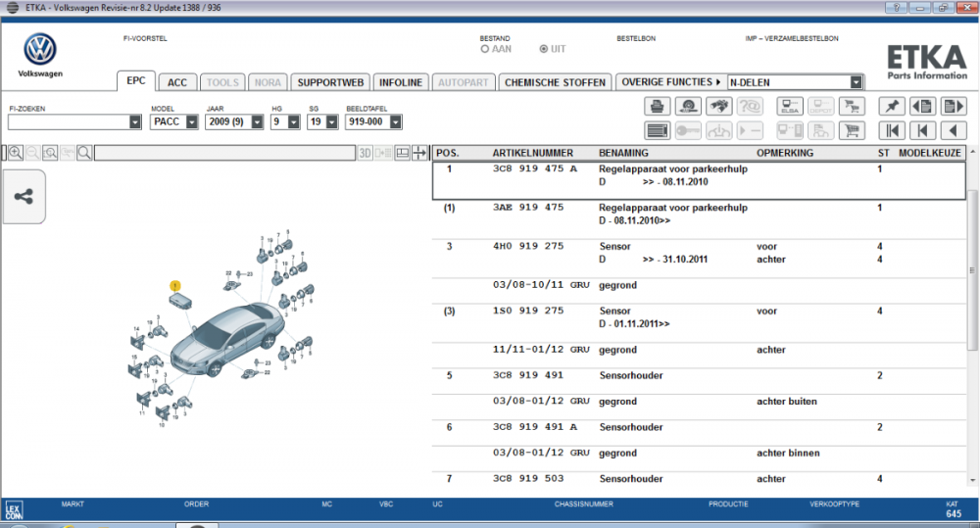This screenshot has width=980, height=528.
Task: Click the ST column header
Action: tap(883, 153)
